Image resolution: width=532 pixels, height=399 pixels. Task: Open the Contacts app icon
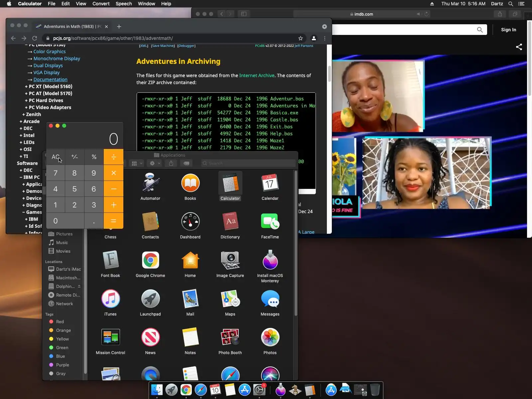click(150, 221)
